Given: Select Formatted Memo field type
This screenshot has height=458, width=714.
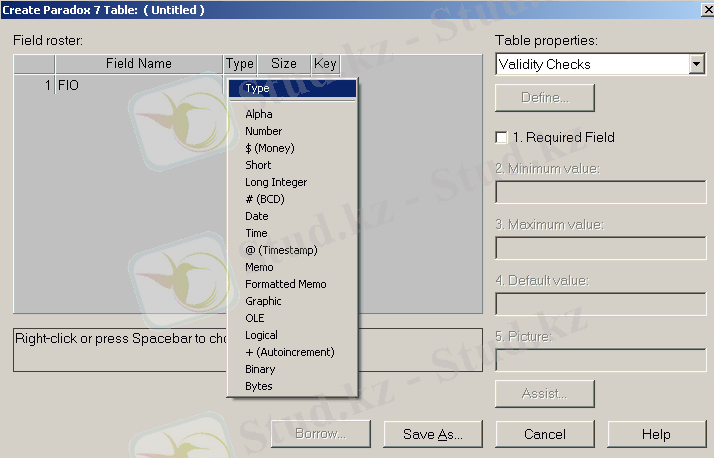Looking at the screenshot, I should pos(292,284).
